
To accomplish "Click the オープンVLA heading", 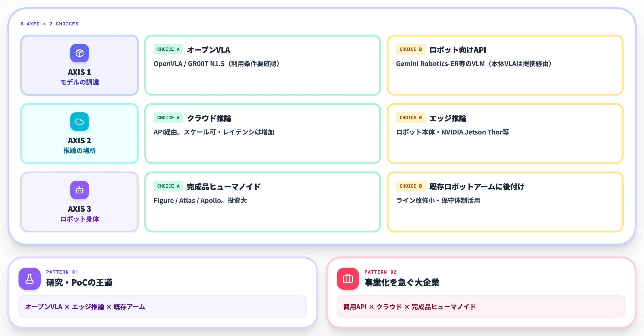I will click(208, 50).
